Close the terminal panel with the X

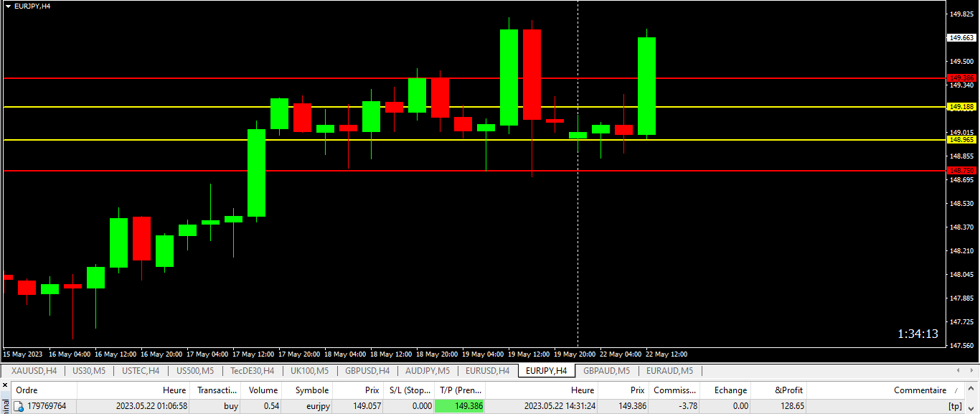point(4,385)
